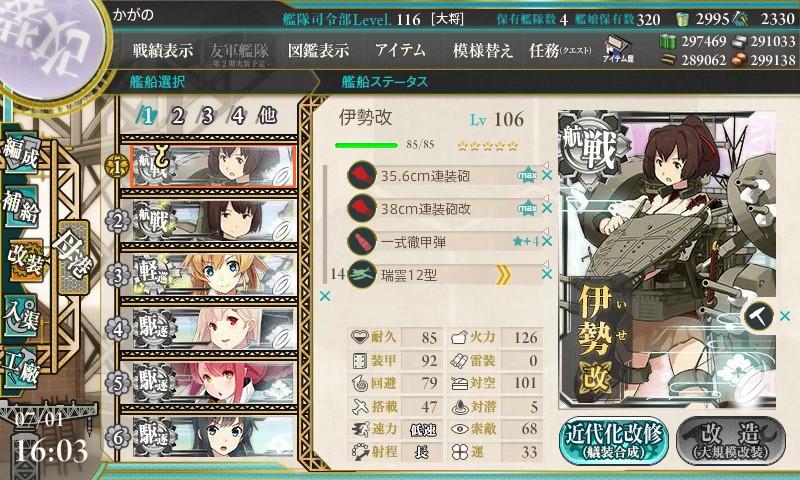Click the 瑞雲12型 seaplane equipment icon
Image resolution: width=800 pixels, height=480 pixels.
(361, 275)
